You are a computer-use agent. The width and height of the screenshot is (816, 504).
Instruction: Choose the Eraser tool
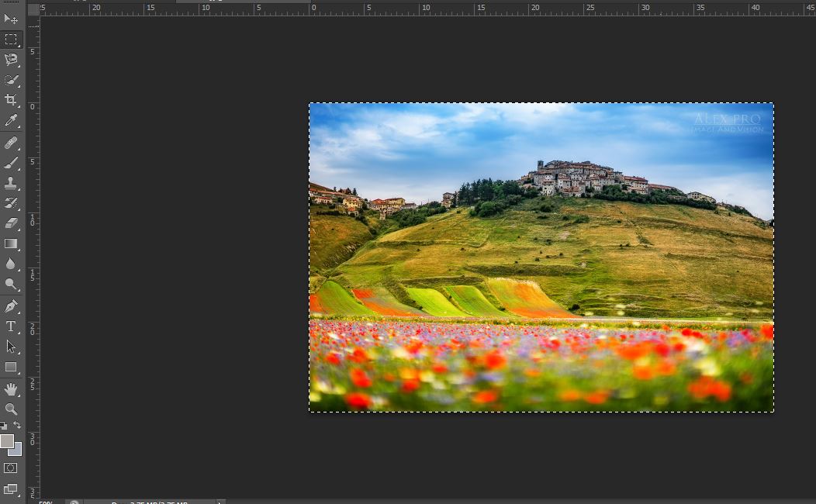point(11,223)
